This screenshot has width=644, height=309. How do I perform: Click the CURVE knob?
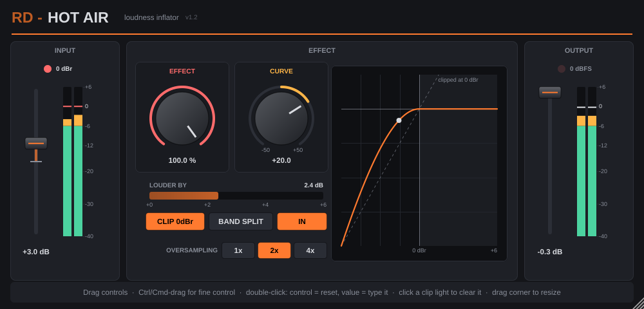(281, 118)
